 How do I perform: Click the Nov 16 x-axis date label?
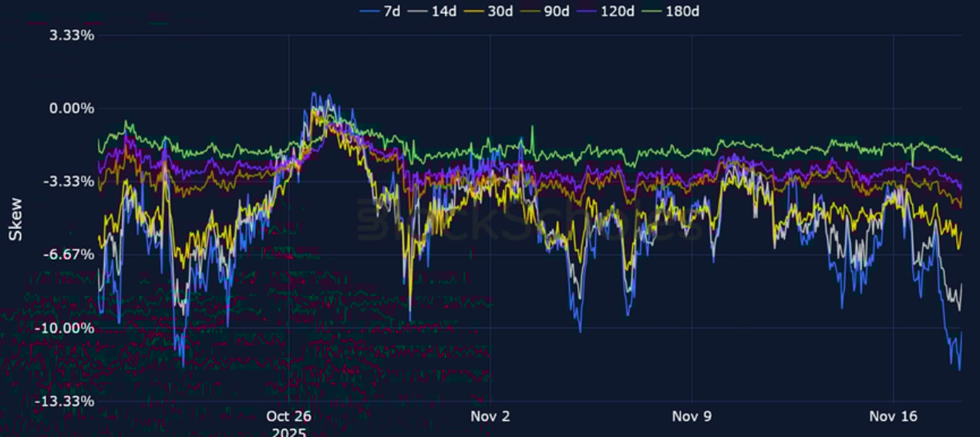893,416
